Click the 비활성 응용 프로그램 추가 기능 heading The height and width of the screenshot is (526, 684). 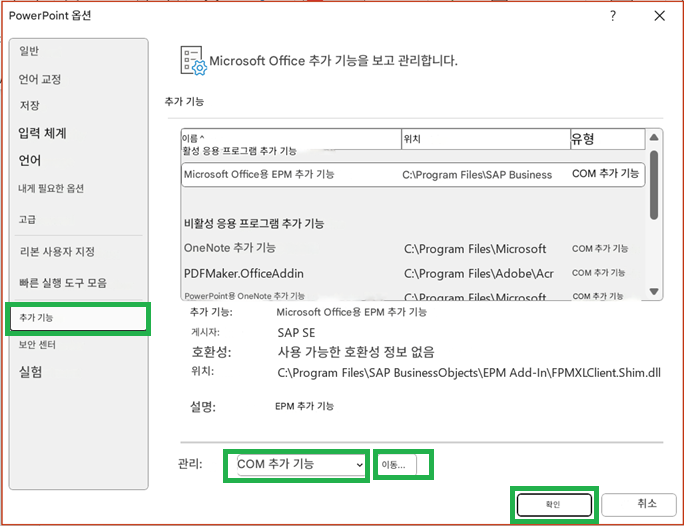tap(254, 223)
